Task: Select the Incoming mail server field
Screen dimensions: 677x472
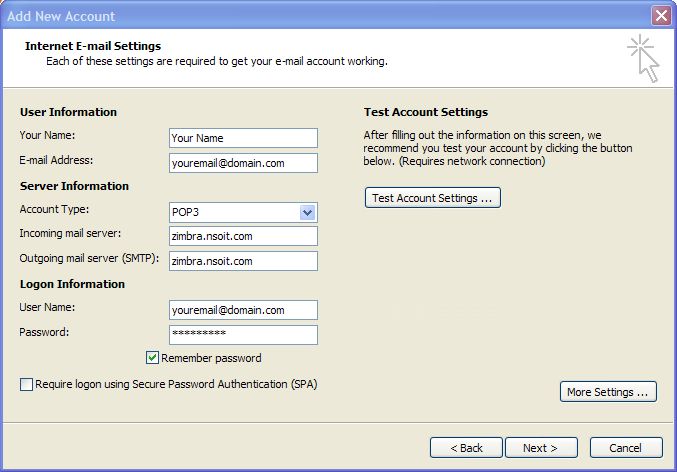Action: [x=243, y=236]
